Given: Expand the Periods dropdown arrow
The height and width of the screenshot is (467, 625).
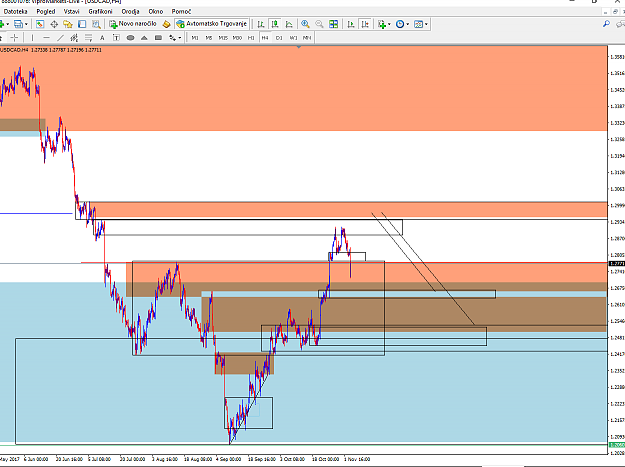Looking at the screenshot, I should [407, 24].
